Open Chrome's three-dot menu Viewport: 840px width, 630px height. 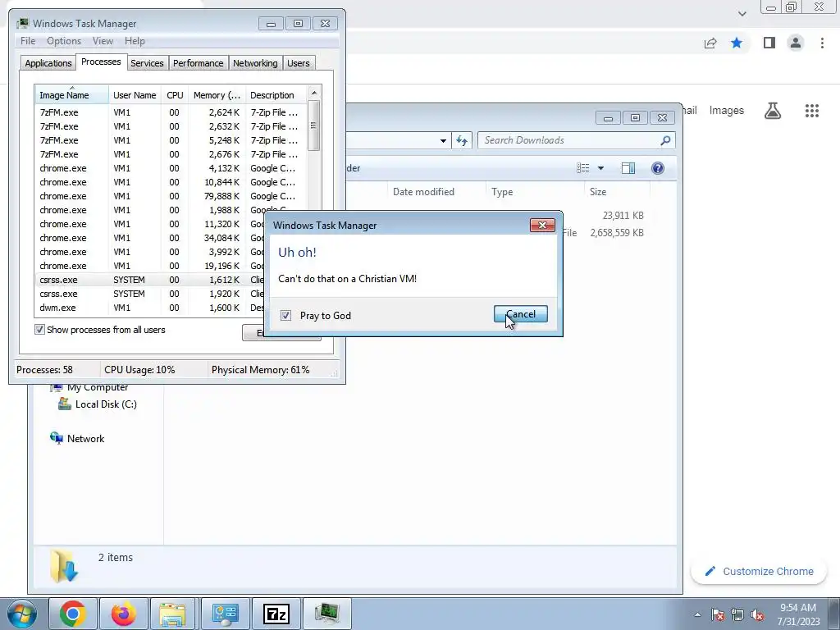(822, 43)
